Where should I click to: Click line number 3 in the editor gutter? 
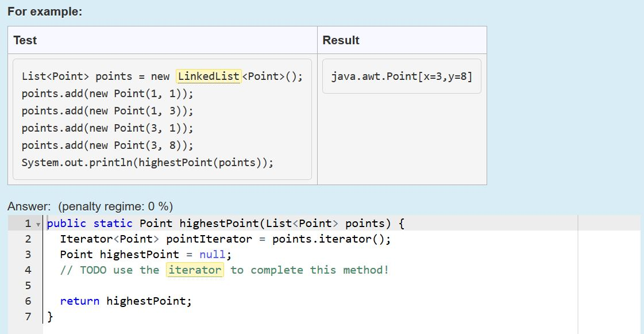27,254
